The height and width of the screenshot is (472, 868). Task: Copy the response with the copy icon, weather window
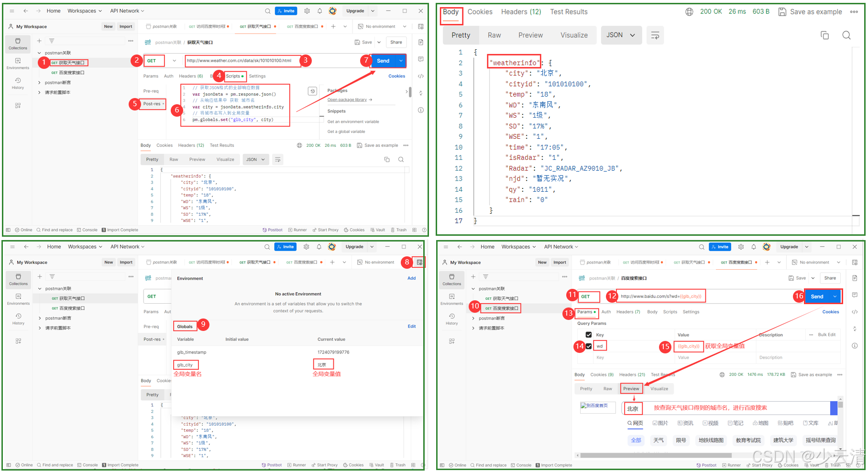click(x=387, y=160)
